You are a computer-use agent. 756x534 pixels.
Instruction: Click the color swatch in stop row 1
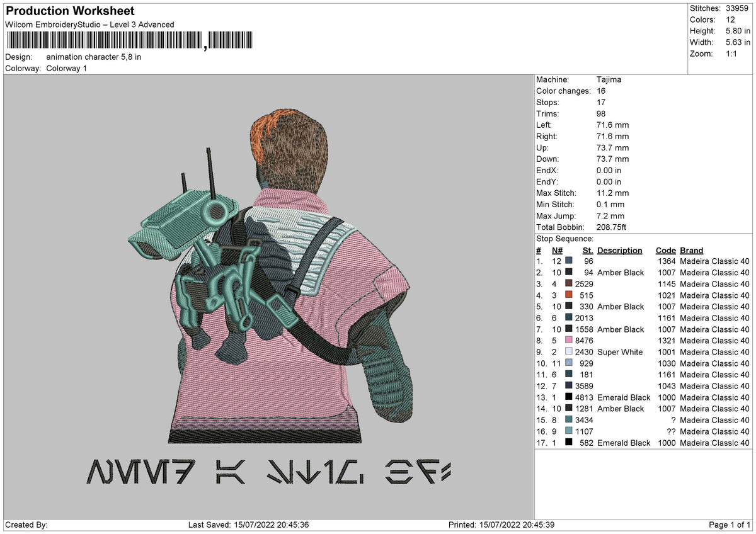coord(569,261)
